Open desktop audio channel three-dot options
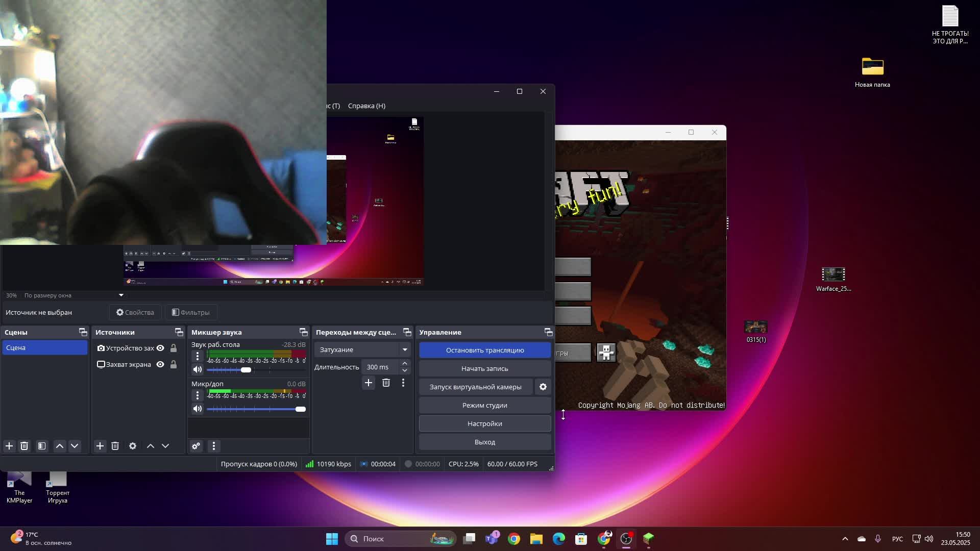The height and width of the screenshot is (551, 980). (x=198, y=356)
